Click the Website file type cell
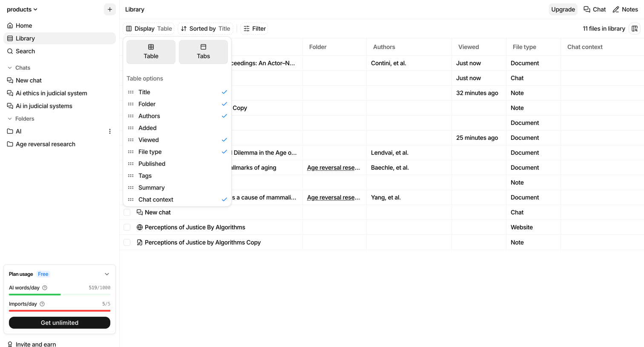The height and width of the screenshot is (347, 644). click(533, 227)
